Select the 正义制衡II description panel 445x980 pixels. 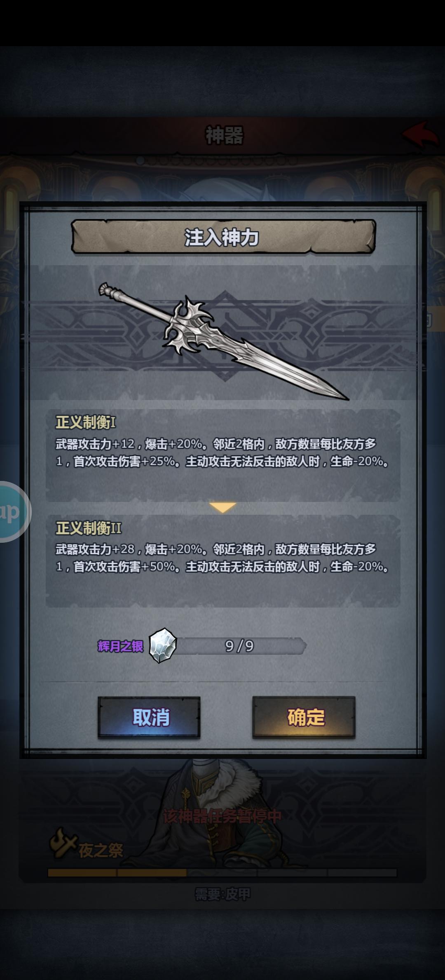tap(223, 561)
